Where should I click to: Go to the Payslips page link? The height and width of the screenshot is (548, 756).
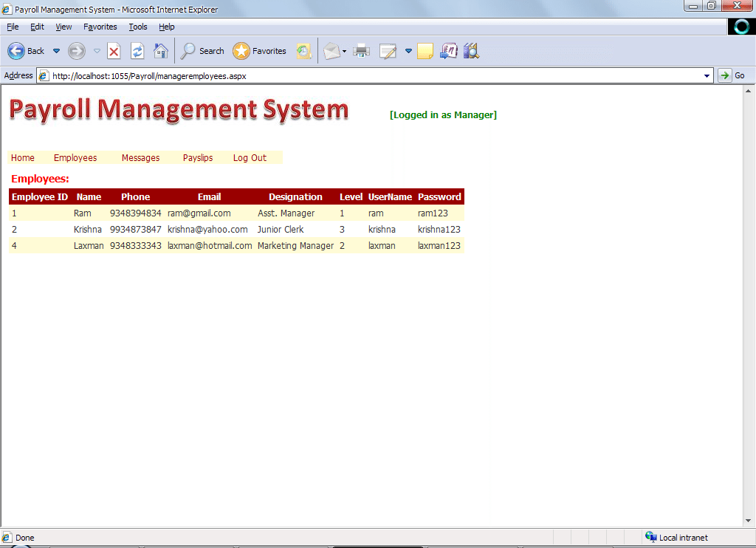point(198,158)
